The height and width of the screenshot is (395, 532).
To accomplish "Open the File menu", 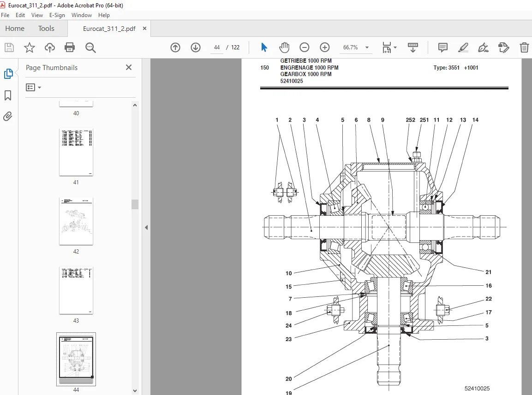I will (x=5, y=15).
